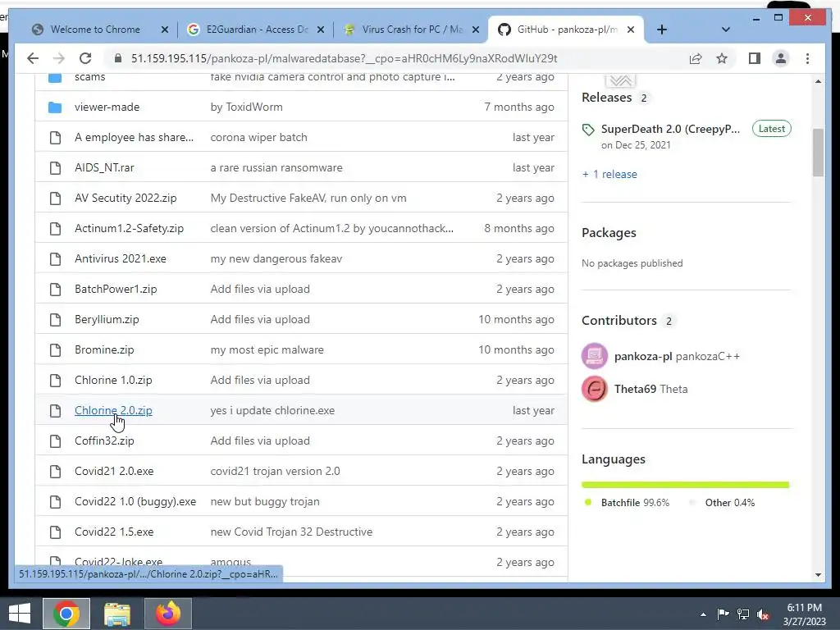
Task: Open Beryllium.zip file
Action: (x=107, y=319)
